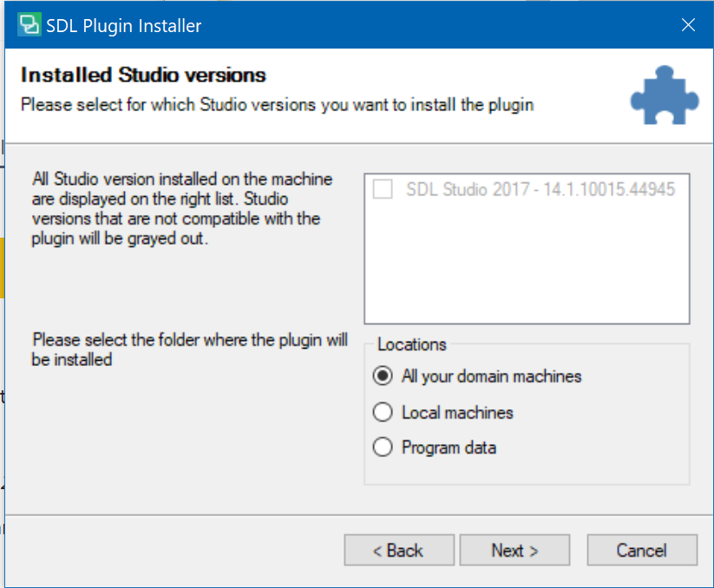714x588 pixels.
Task: Close the SDL Plugin Installer window
Action: 688,25
